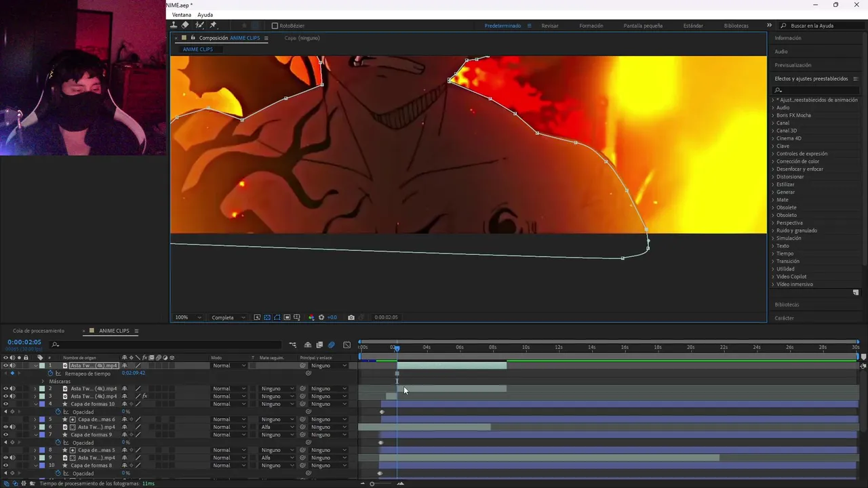Select the Clone Stamp tool

(x=174, y=25)
